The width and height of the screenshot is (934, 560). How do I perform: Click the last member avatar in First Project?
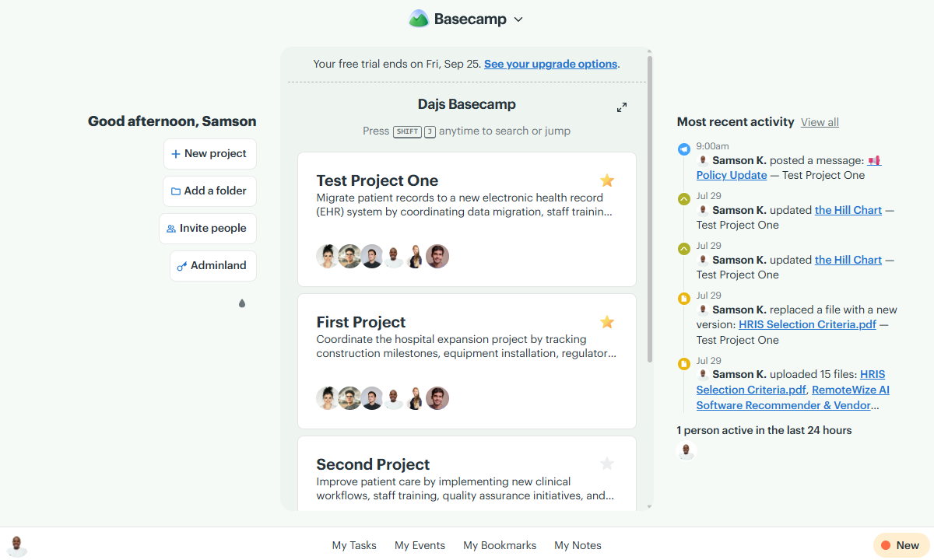[437, 398]
